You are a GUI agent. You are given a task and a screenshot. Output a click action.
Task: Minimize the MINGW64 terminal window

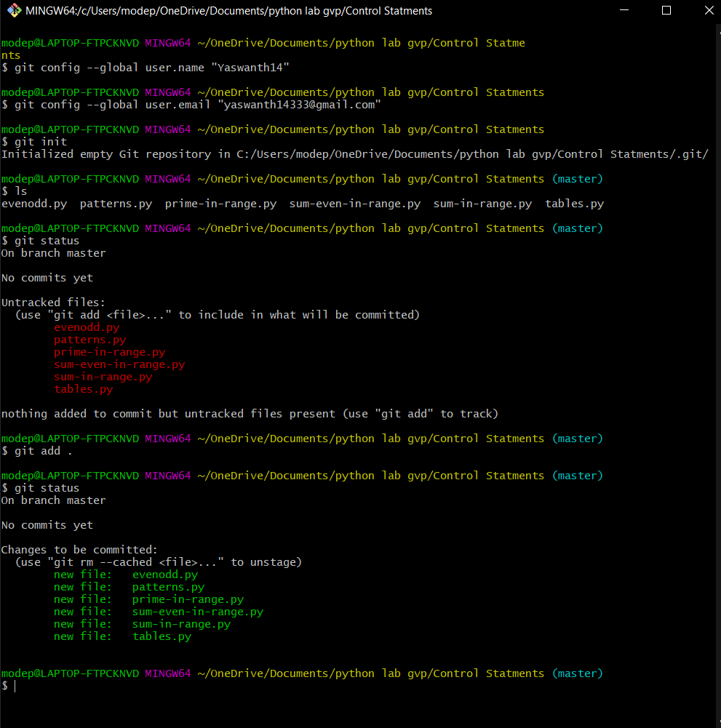pos(624,10)
